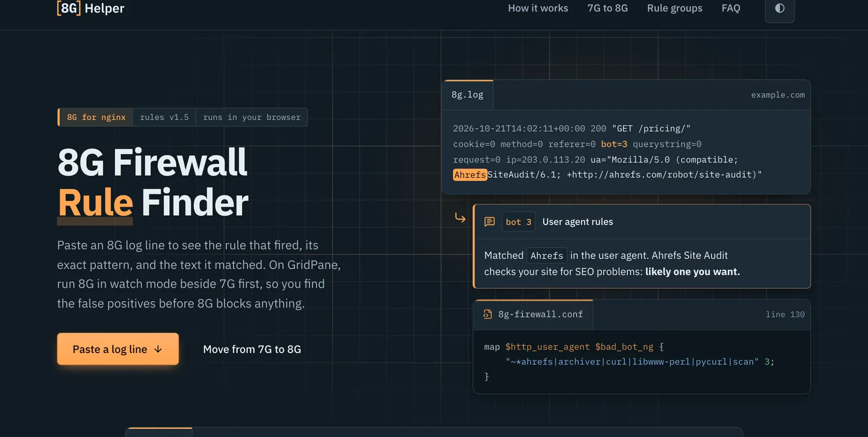Click the Ahrefs code chip in explanation
Viewport: 868px width, 437px height.
(547, 255)
